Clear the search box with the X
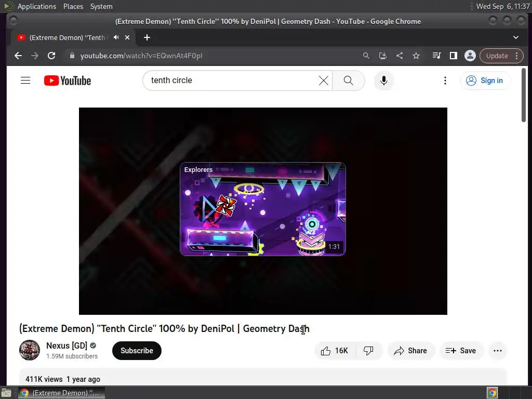The width and height of the screenshot is (532, 399). (324, 81)
